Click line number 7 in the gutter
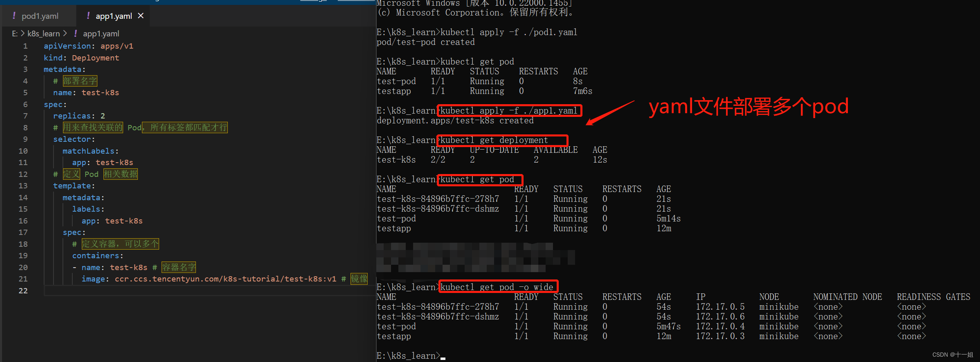 coord(25,116)
